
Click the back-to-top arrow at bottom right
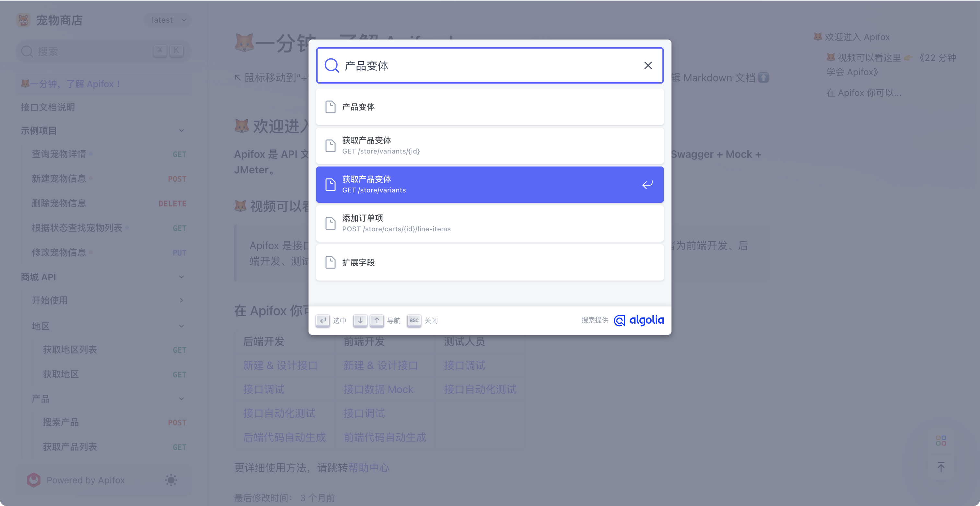pyautogui.click(x=941, y=467)
